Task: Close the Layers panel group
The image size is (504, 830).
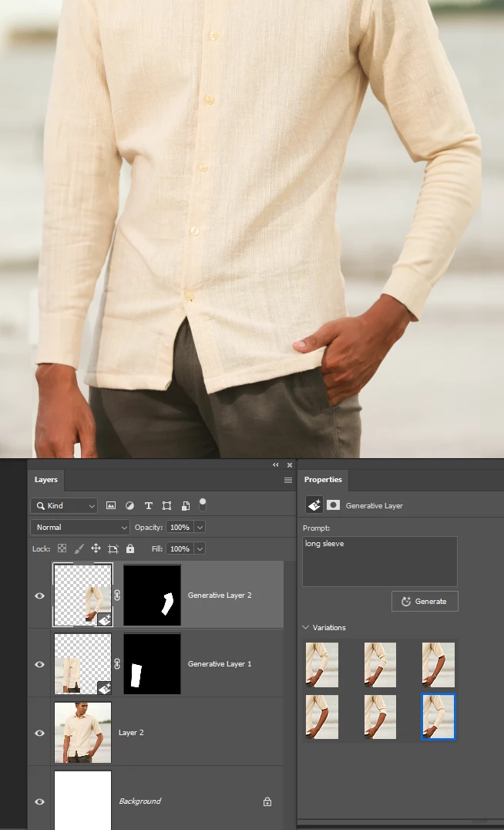Action: click(x=290, y=465)
